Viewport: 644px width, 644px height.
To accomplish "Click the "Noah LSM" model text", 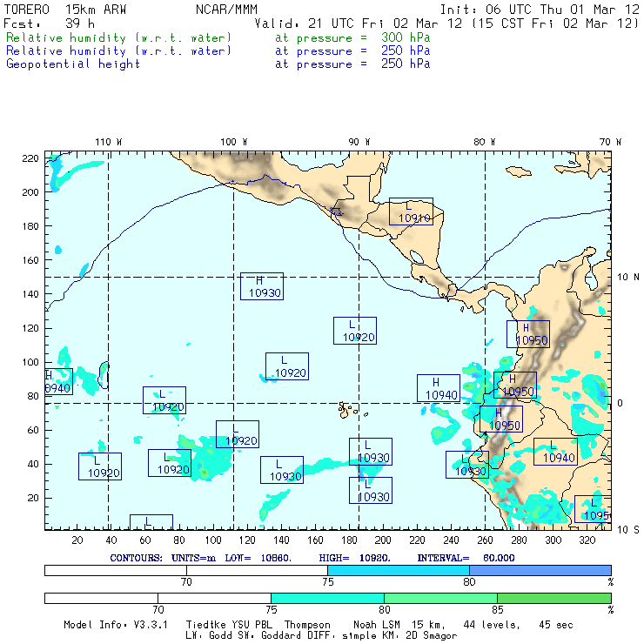I will tap(377, 625).
